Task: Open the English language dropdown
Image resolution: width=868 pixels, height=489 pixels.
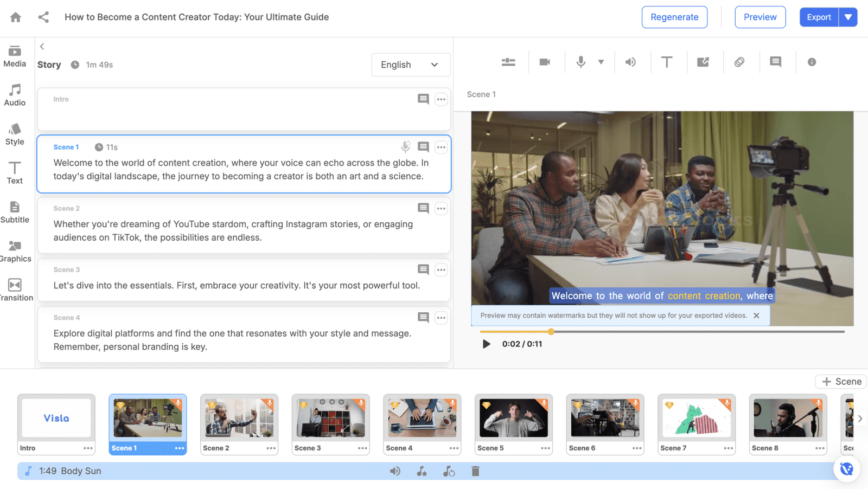Action: pyautogui.click(x=411, y=65)
